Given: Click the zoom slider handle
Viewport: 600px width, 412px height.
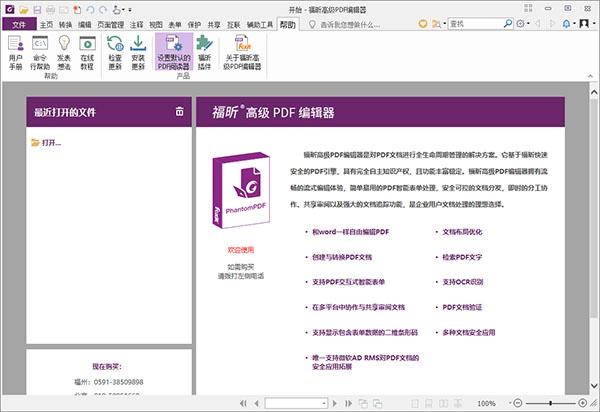Looking at the screenshot, I should click(x=550, y=403).
